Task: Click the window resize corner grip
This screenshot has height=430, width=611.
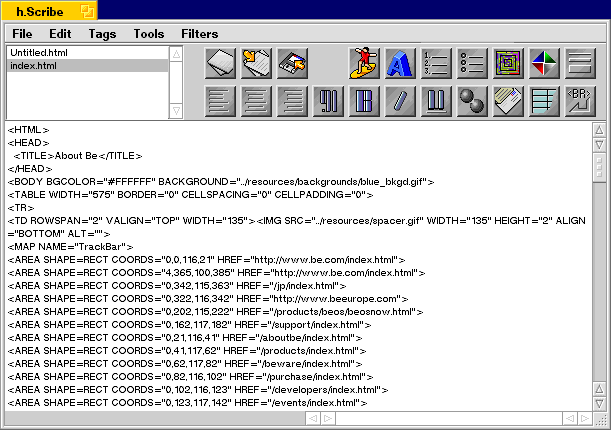Action: point(601,419)
